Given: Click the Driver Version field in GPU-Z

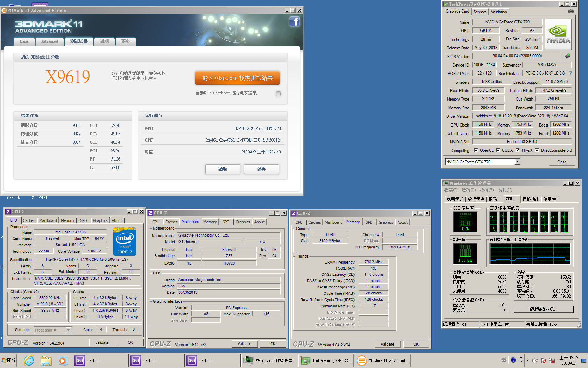Looking at the screenshot, I should (522, 116).
